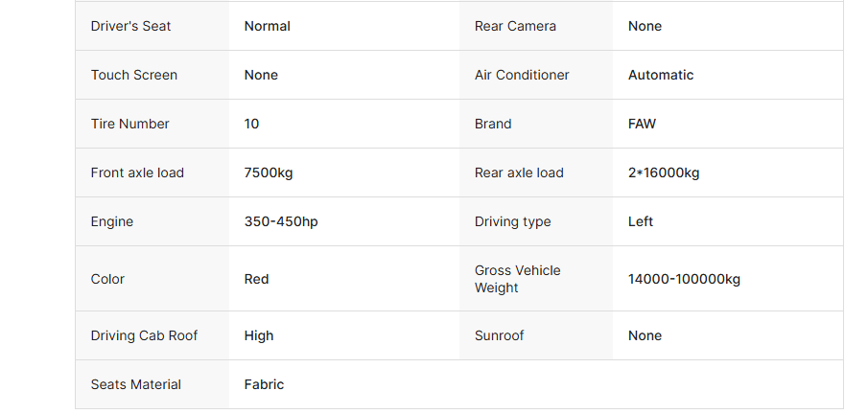Select the tire number value "10"
868x414 pixels.
click(x=252, y=124)
